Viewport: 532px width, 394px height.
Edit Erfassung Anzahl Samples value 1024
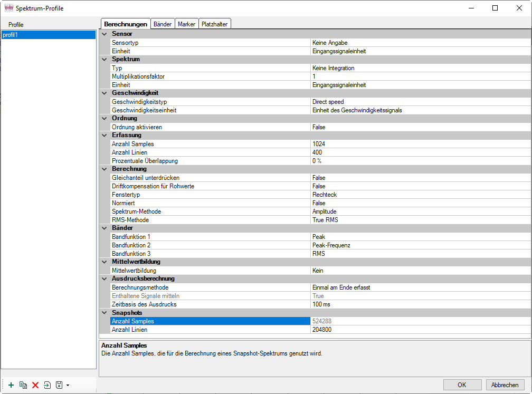click(421, 144)
